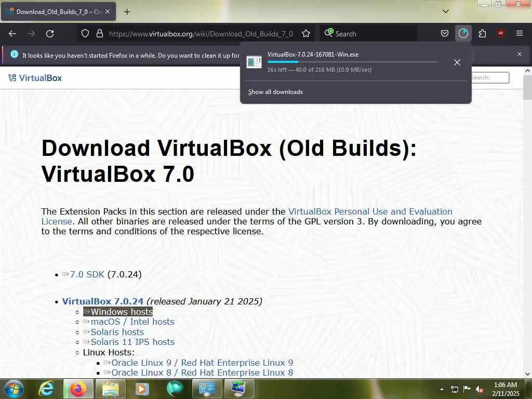Click the monitor application taskbar icon

[239, 389]
